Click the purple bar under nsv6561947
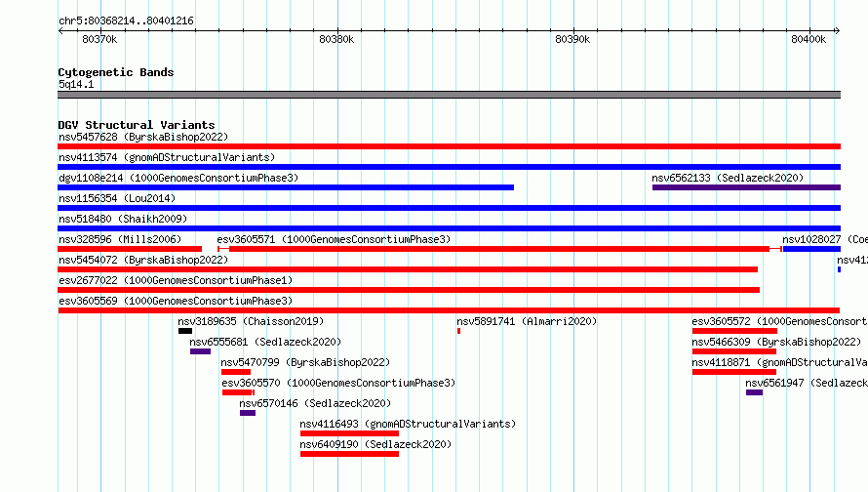 tap(754, 392)
